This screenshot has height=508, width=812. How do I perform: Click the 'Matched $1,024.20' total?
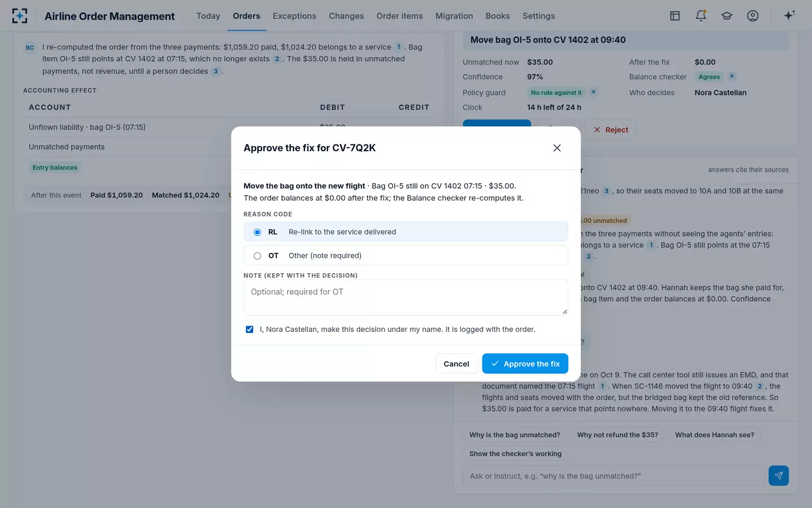[x=186, y=195]
